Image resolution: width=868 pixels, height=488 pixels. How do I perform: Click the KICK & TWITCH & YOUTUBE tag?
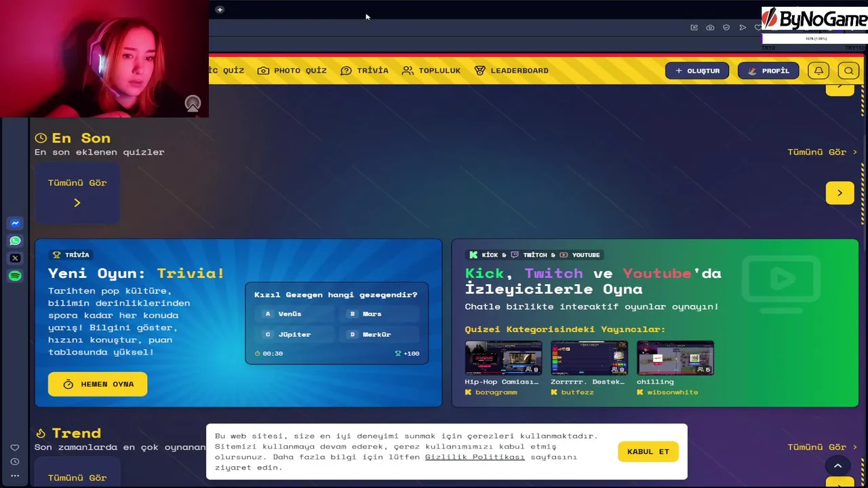coord(534,255)
